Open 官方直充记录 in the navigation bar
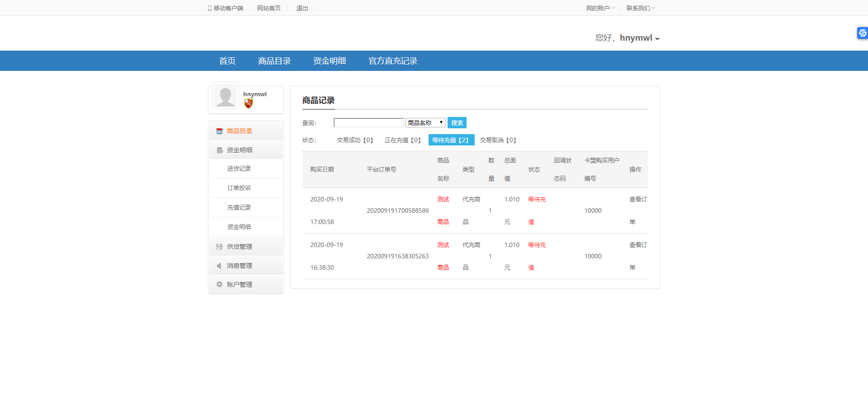The height and width of the screenshot is (416, 868). pyautogui.click(x=393, y=61)
